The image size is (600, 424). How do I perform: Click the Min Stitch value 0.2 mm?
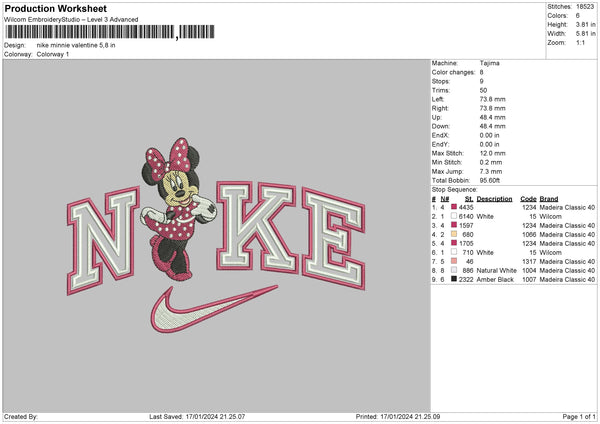coord(491,162)
